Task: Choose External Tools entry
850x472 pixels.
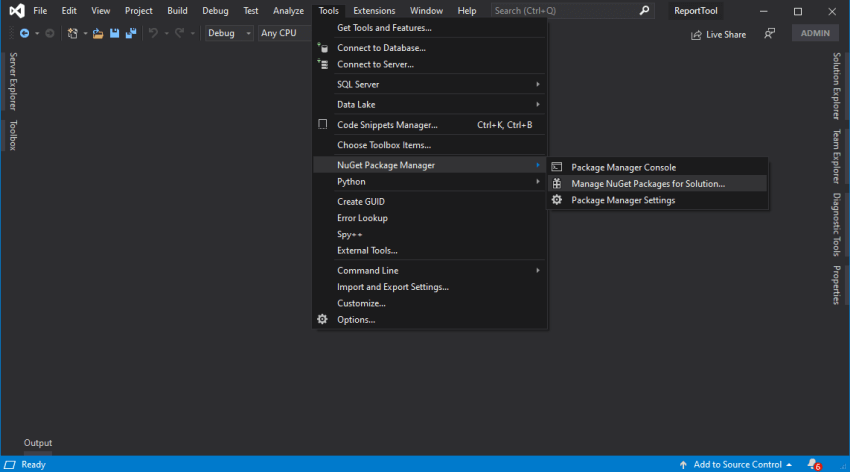Action: 429,250
